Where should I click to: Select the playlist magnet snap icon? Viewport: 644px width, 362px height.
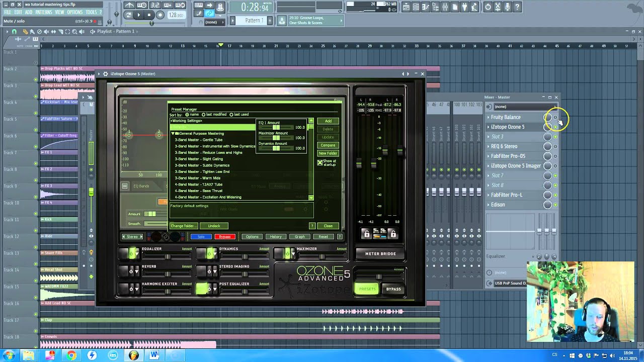click(x=14, y=31)
